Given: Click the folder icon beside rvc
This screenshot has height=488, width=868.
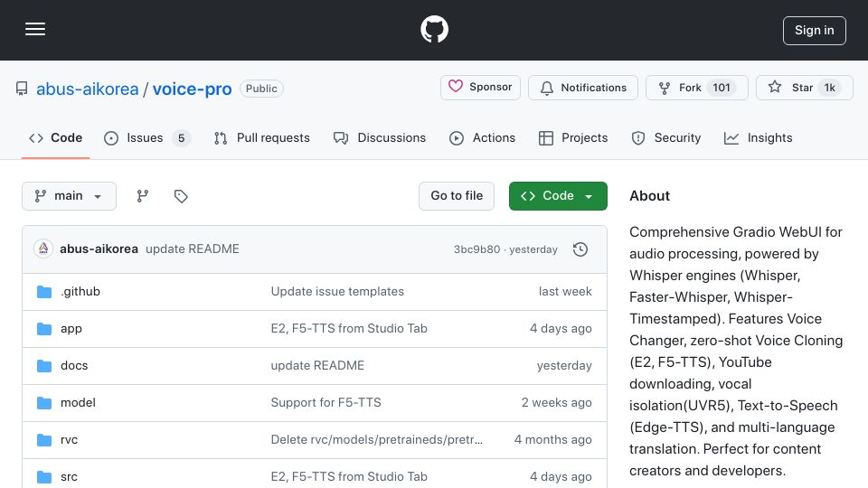Looking at the screenshot, I should point(44,440).
